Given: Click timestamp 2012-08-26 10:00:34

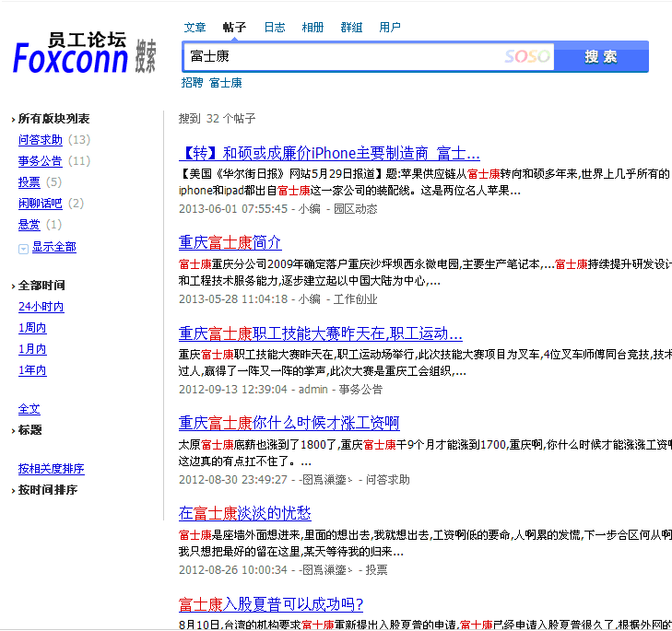Looking at the screenshot, I should (x=232, y=569).
